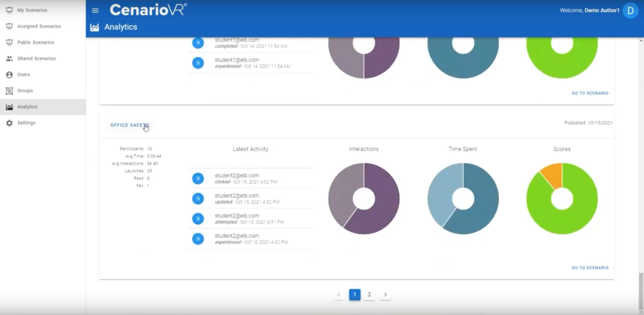Click the Groups sidebar icon
This screenshot has height=315, width=644.
[x=9, y=91]
